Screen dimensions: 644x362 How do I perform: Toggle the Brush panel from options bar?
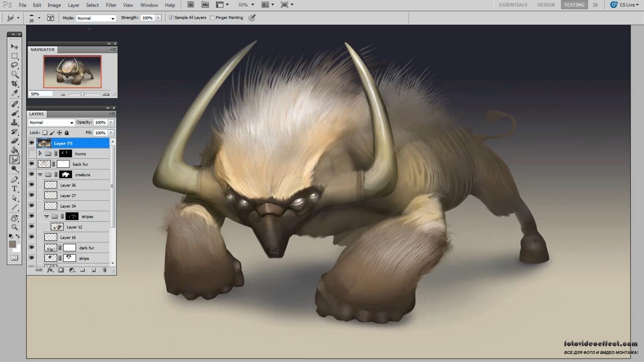[50, 18]
